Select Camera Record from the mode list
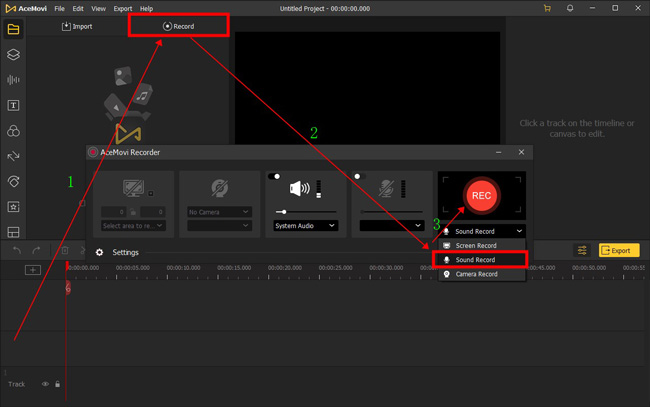 (482, 274)
